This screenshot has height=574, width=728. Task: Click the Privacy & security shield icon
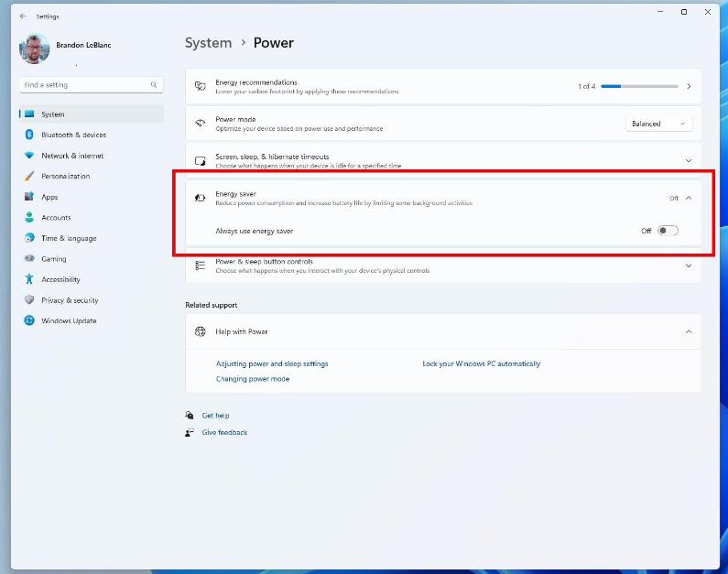29,300
